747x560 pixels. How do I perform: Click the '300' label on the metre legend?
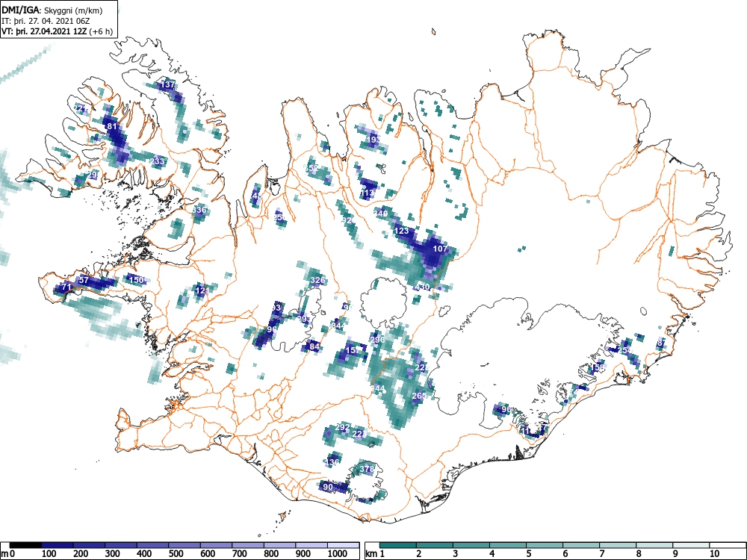pos(113,553)
